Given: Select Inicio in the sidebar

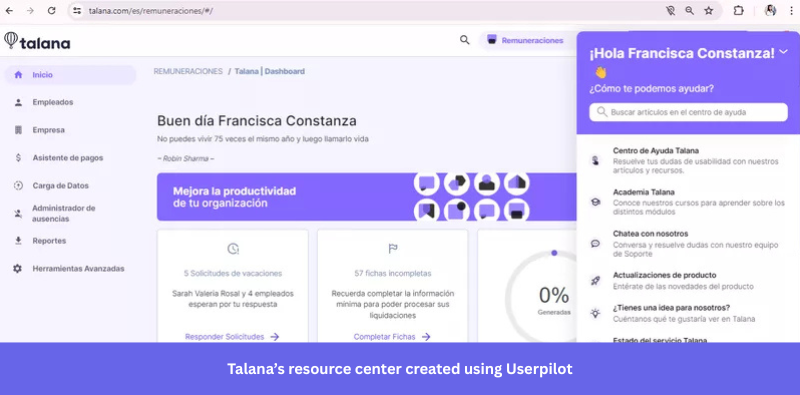Looking at the screenshot, I should pyautogui.click(x=70, y=75).
